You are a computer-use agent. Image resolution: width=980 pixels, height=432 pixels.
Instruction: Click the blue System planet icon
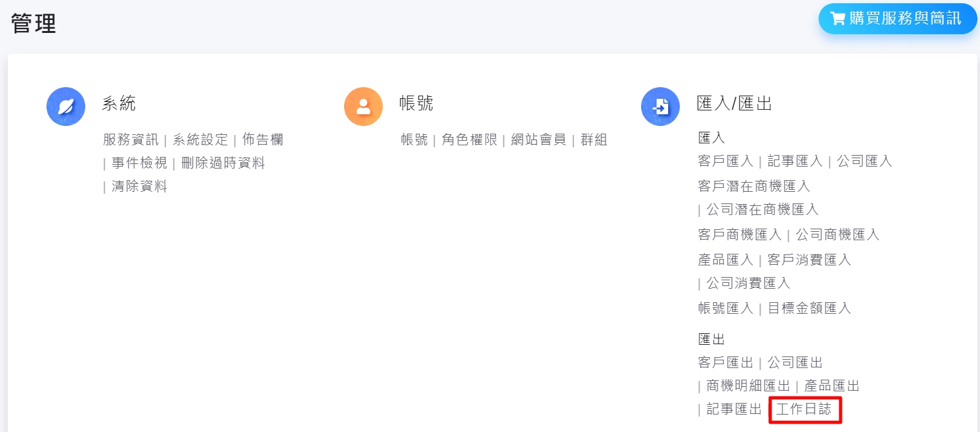point(66,107)
